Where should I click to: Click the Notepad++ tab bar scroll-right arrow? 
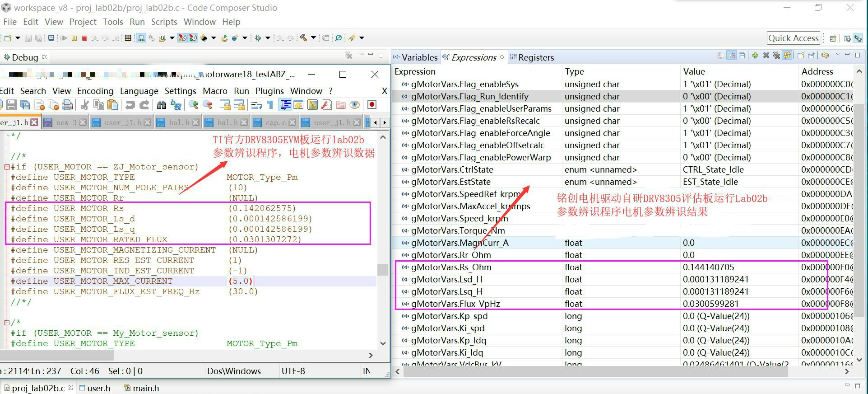pyautogui.click(x=385, y=122)
